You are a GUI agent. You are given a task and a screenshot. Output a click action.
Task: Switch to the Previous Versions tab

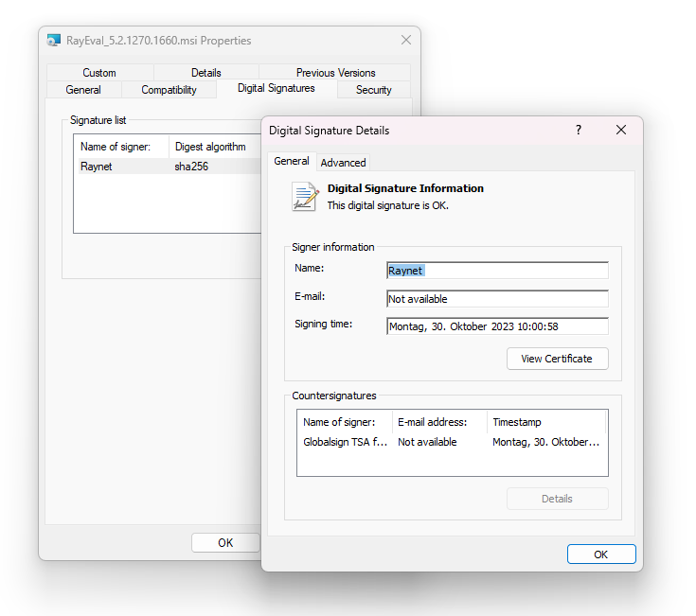[335, 73]
